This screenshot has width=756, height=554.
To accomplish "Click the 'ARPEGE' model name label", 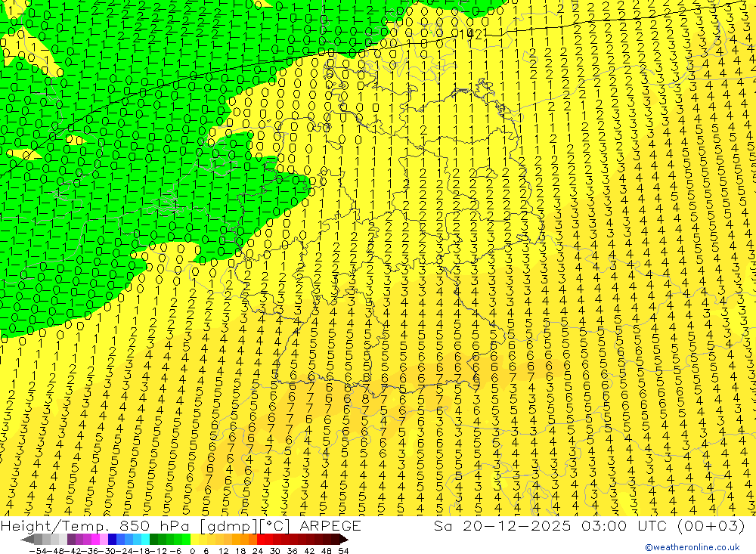I will (330, 525).
